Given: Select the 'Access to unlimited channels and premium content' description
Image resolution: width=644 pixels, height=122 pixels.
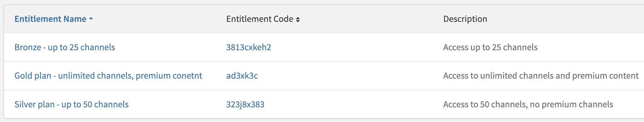Looking at the screenshot, I should (541, 76).
